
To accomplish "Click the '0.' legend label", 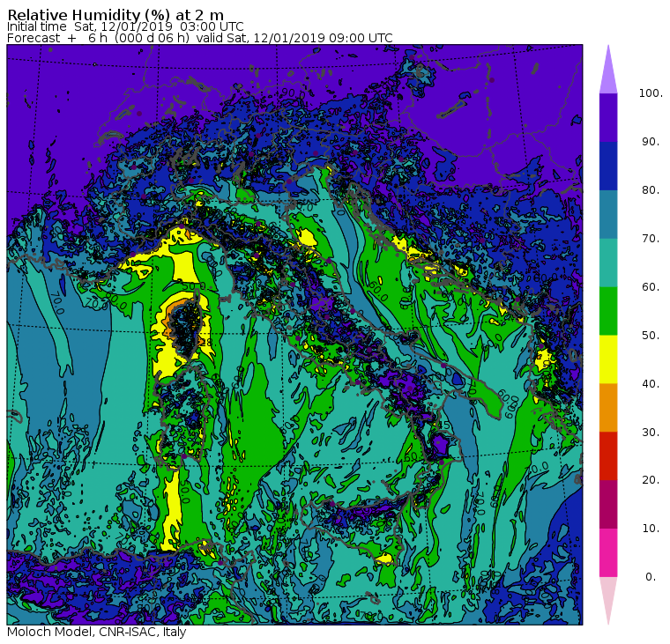I will [x=651, y=577].
